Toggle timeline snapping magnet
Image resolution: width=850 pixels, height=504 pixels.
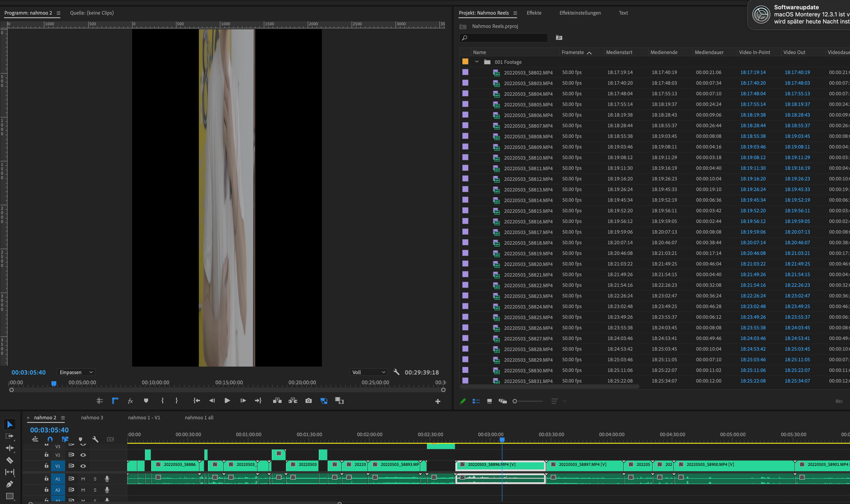[50, 440]
